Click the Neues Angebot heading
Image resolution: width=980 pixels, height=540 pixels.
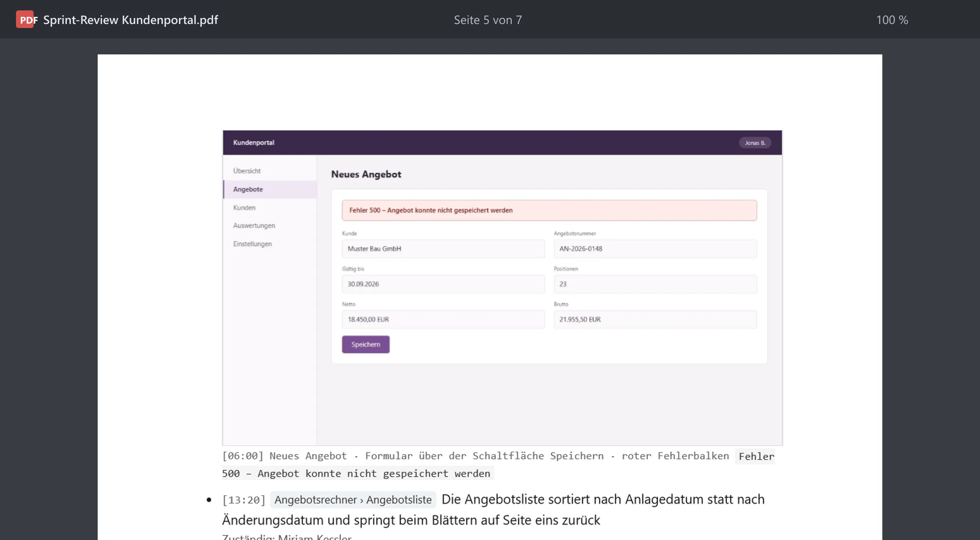(366, 174)
